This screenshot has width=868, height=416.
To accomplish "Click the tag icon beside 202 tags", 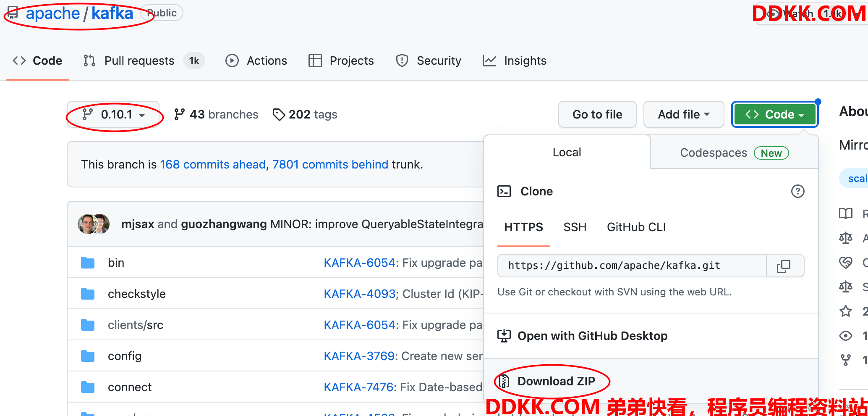I will pos(279,114).
